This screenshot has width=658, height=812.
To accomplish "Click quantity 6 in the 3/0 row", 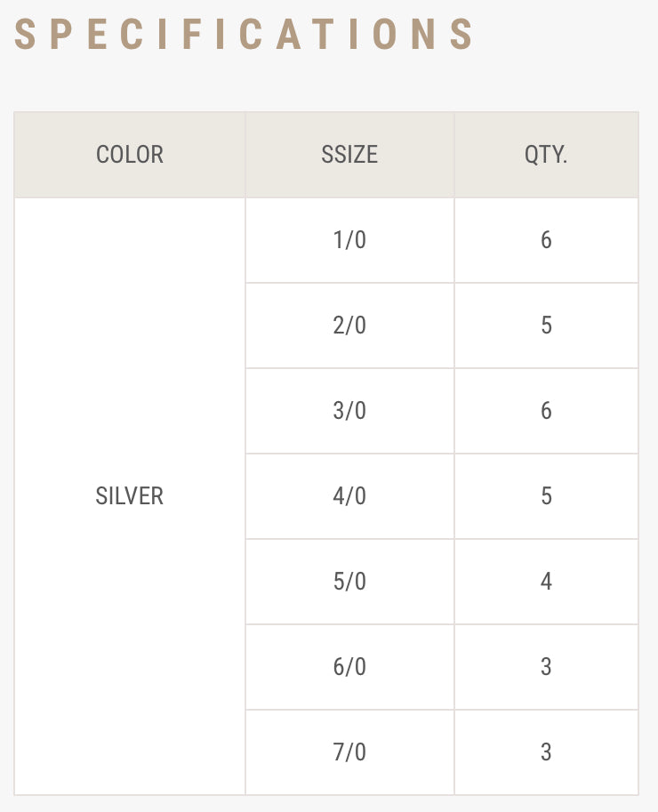I will pyautogui.click(x=546, y=411).
